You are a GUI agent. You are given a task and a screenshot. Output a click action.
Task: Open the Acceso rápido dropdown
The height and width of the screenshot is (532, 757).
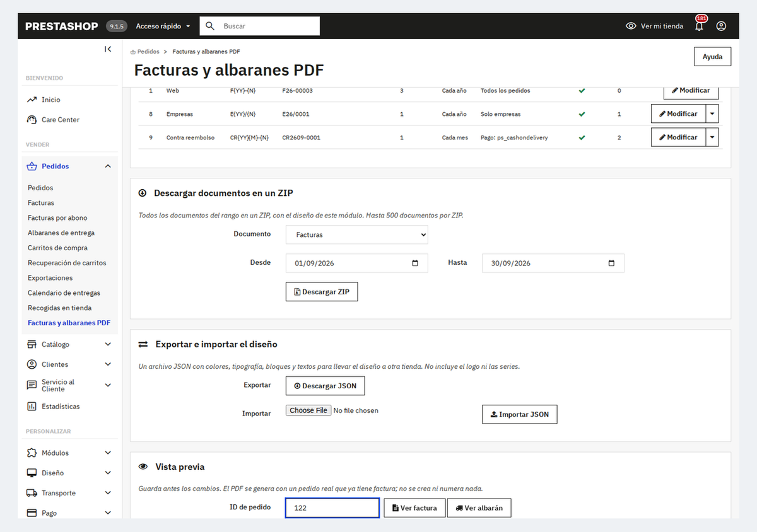(x=163, y=26)
